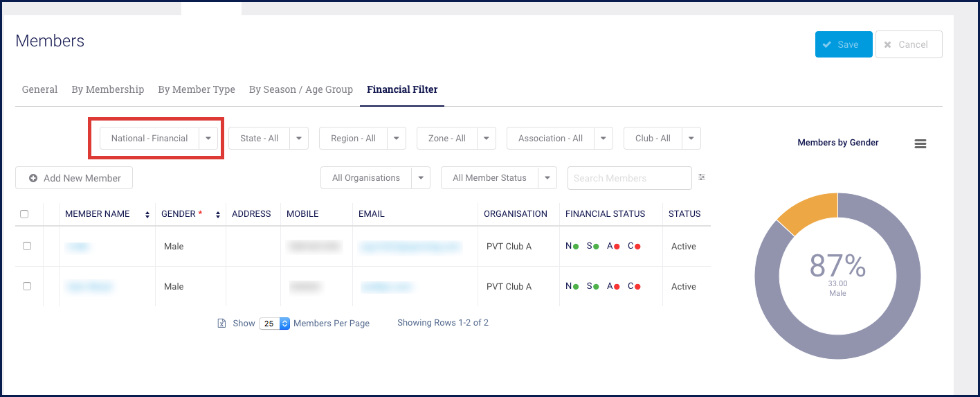The image size is (980, 397).
Task: Sort by Member Name using sort arrows
Action: click(x=147, y=215)
